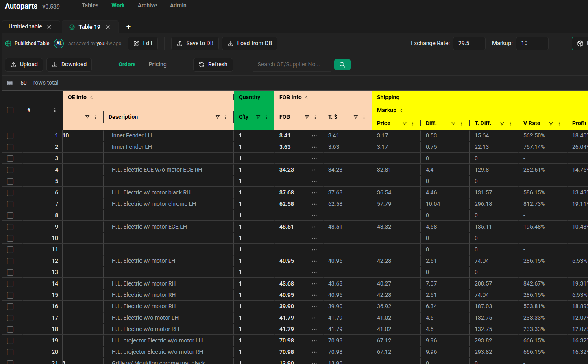Image resolution: width=588 pixels, height=364 pixels.
Task: Click the Refresh button
Action: click(213, 64)
